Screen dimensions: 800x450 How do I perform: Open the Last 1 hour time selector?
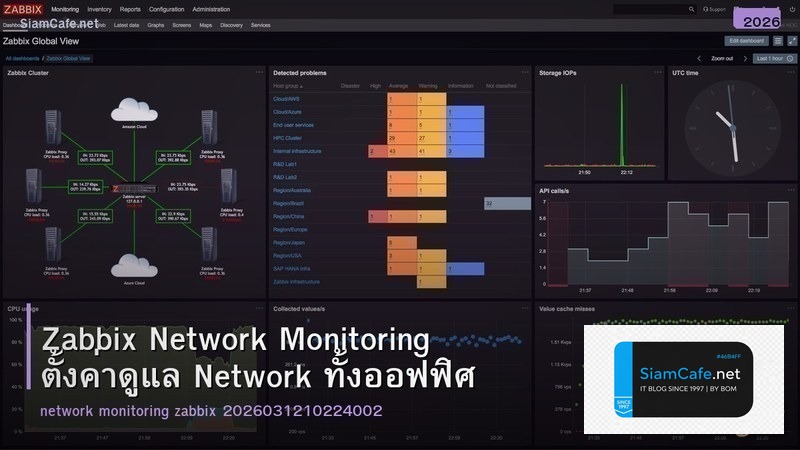click(x=774, y=59)
